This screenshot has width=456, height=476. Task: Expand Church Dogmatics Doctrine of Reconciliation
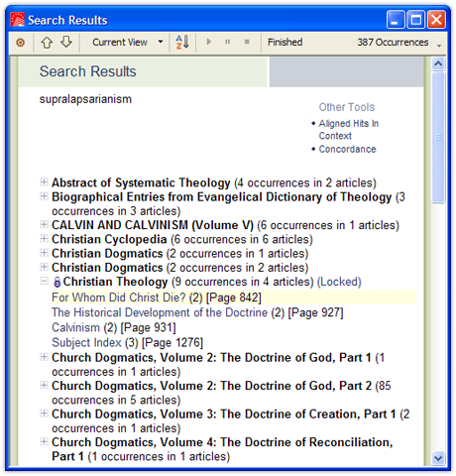(x=44, y=441)
